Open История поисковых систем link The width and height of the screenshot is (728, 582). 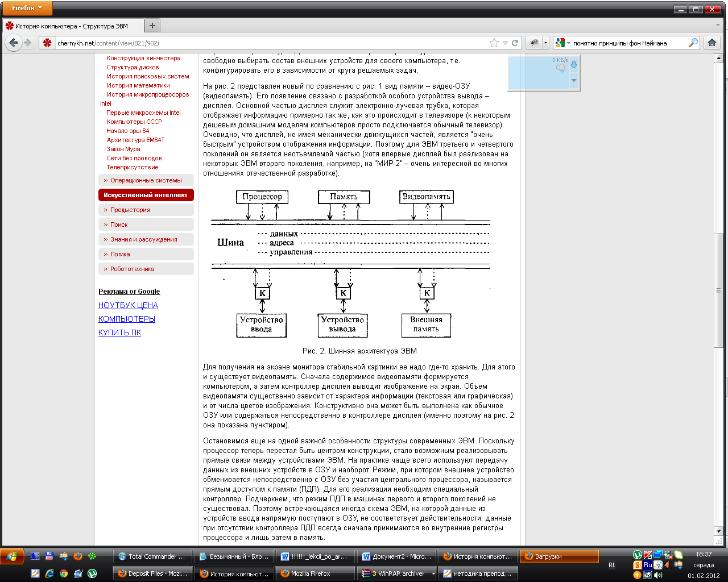[148, 76]
